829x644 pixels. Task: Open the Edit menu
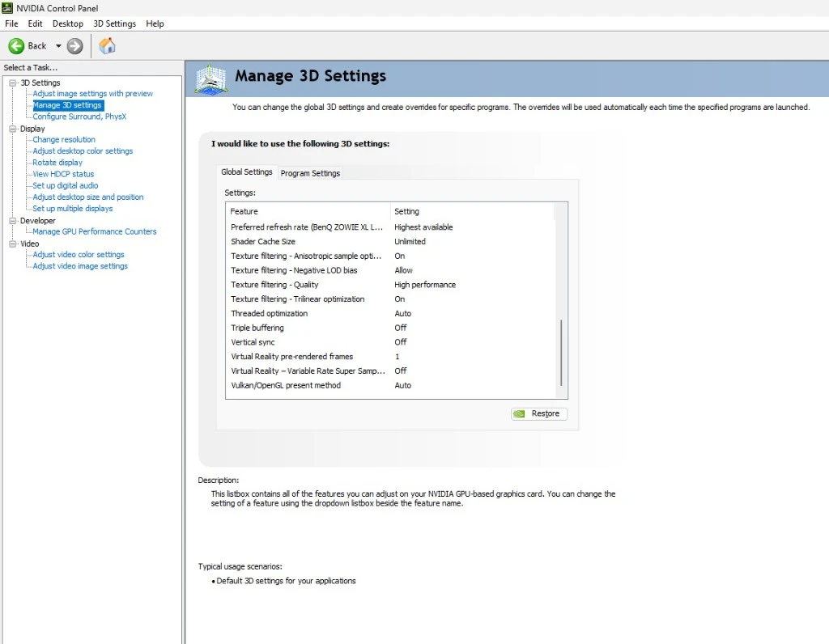[35, 23]
